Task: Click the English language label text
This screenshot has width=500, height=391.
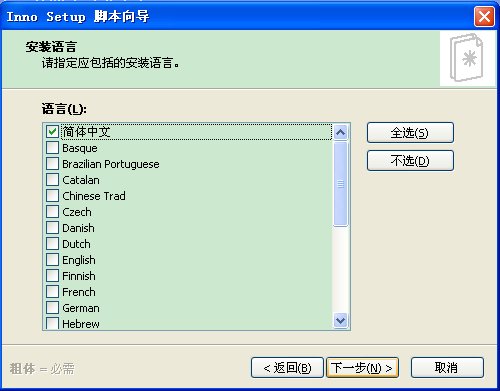Action: (x=79, y=260)
